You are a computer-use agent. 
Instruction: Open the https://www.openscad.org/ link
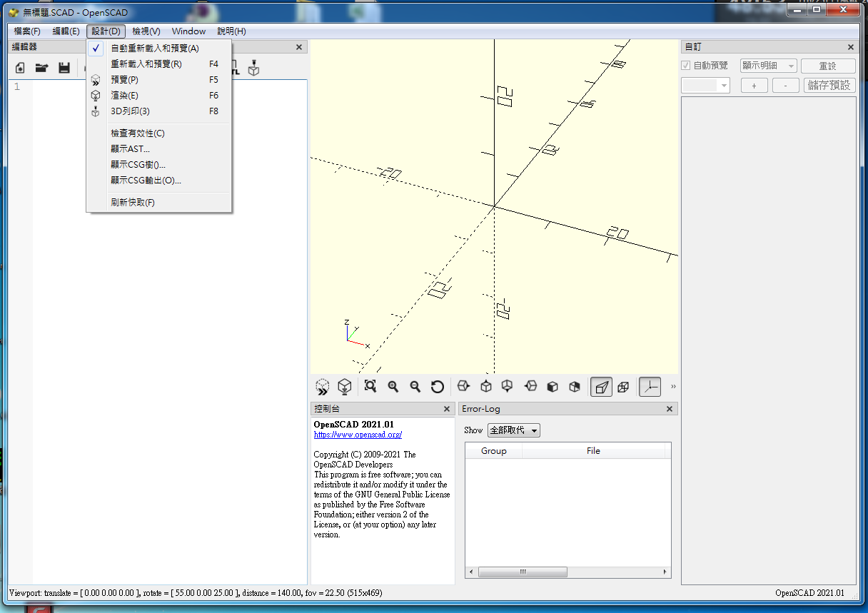point(358,435)
